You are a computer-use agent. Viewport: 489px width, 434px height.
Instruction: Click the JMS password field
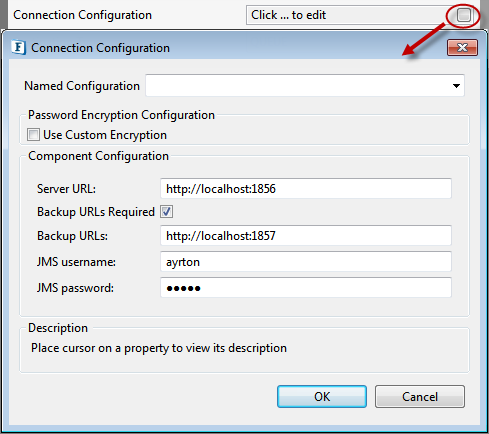(306, 288)
